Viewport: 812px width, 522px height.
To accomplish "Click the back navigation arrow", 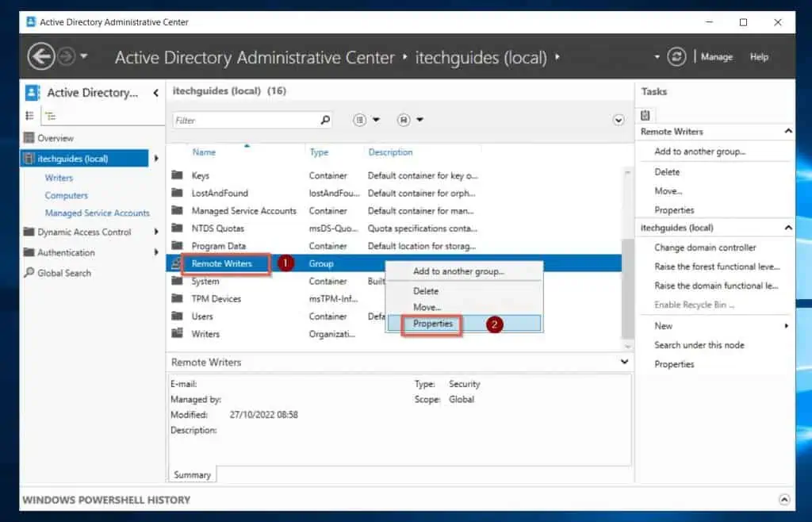I will 40,56.
